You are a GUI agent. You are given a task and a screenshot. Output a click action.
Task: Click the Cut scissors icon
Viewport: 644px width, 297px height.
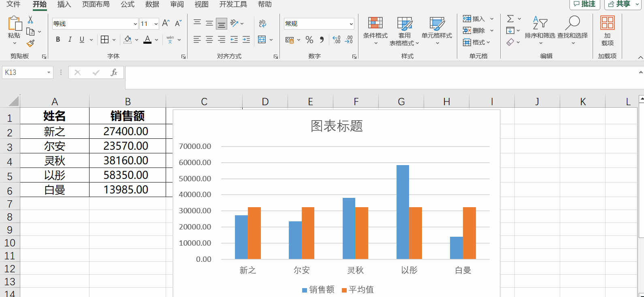[30, 20]
